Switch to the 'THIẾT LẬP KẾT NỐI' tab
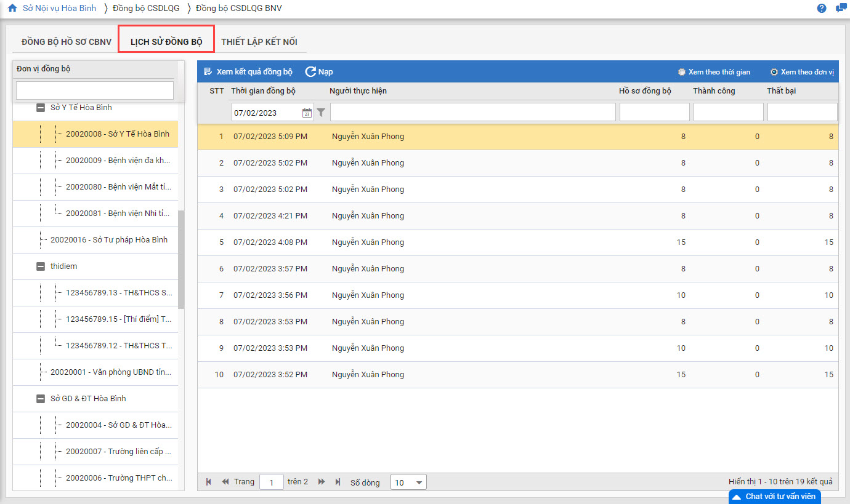This screenshot has width=850, height=504. pos(259,42)
